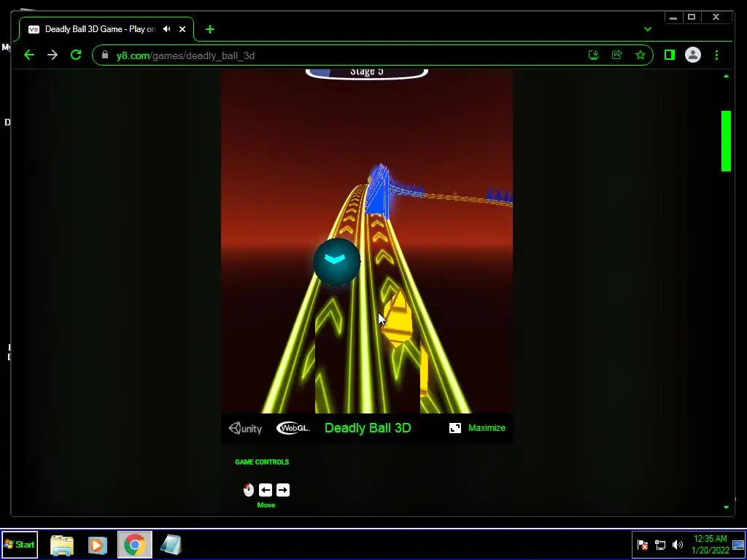Screen dimensions: 747x560
Task: Bookmark this page with the star icon
Action: (x=640, y=55)
